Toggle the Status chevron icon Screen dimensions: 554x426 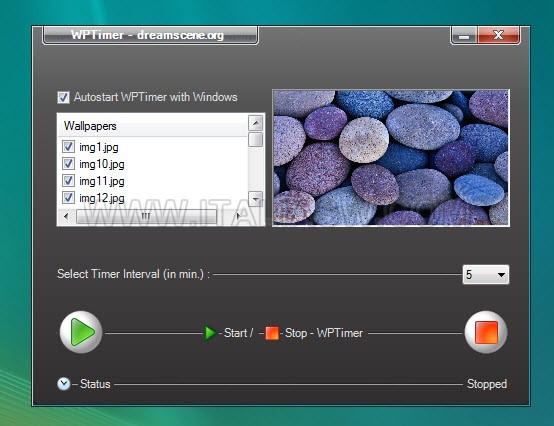[x=64, y=384]
